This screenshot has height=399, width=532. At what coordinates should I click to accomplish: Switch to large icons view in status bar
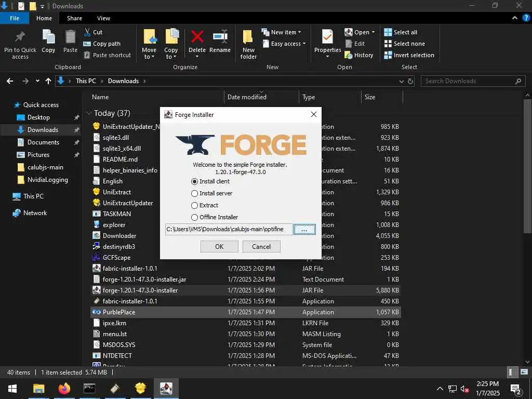524,372
